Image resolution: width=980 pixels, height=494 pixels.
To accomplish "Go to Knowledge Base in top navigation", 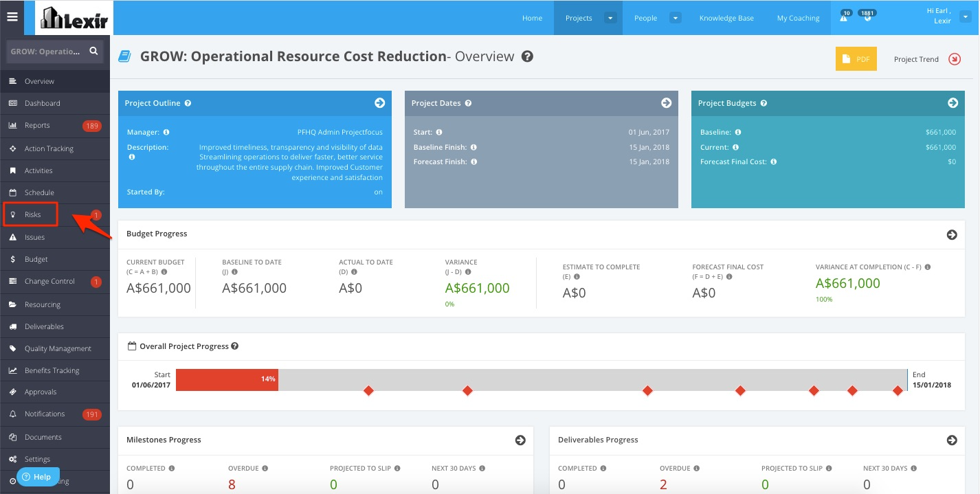I will (726, 18).
